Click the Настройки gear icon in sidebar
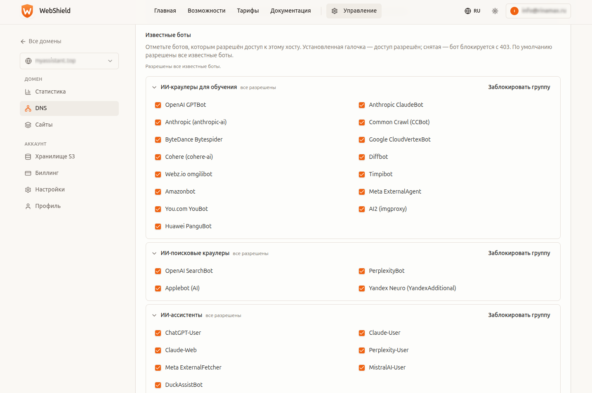 (28, 190)
